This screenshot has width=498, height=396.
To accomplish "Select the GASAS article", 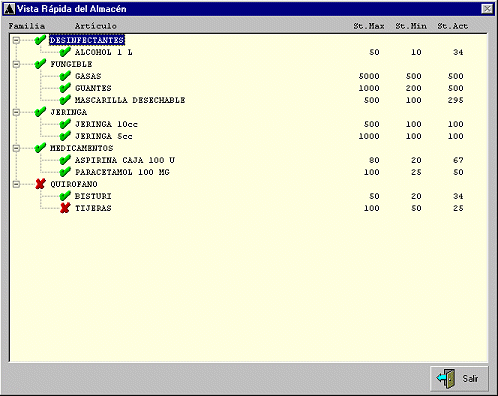I will (x=88, y=76).
